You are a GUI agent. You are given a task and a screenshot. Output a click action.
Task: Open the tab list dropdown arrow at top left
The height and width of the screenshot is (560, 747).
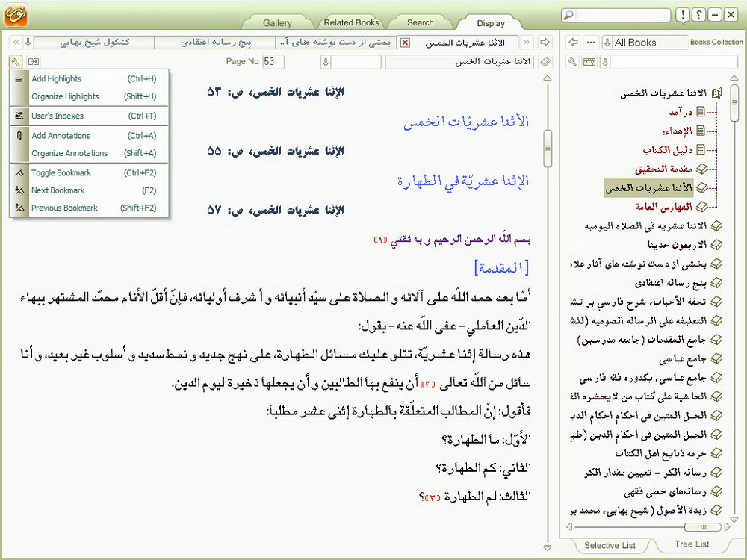click(x=28, y=43)
